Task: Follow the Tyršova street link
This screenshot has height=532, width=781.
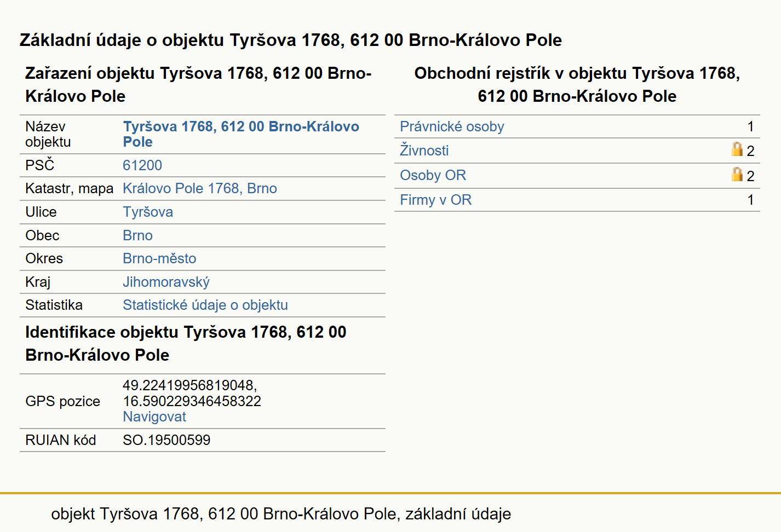Action: tap(148, 212)
